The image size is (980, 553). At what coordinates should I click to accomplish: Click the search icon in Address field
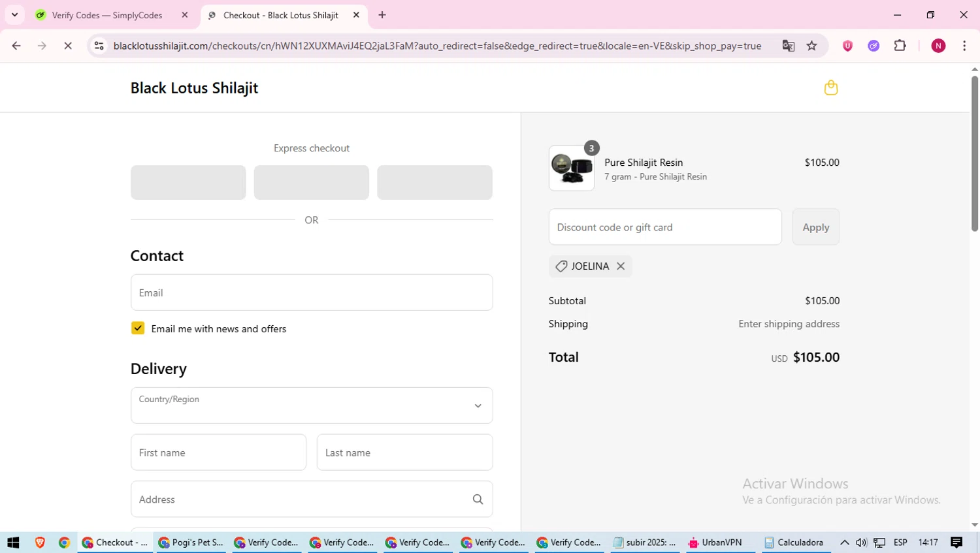point(478,499)
